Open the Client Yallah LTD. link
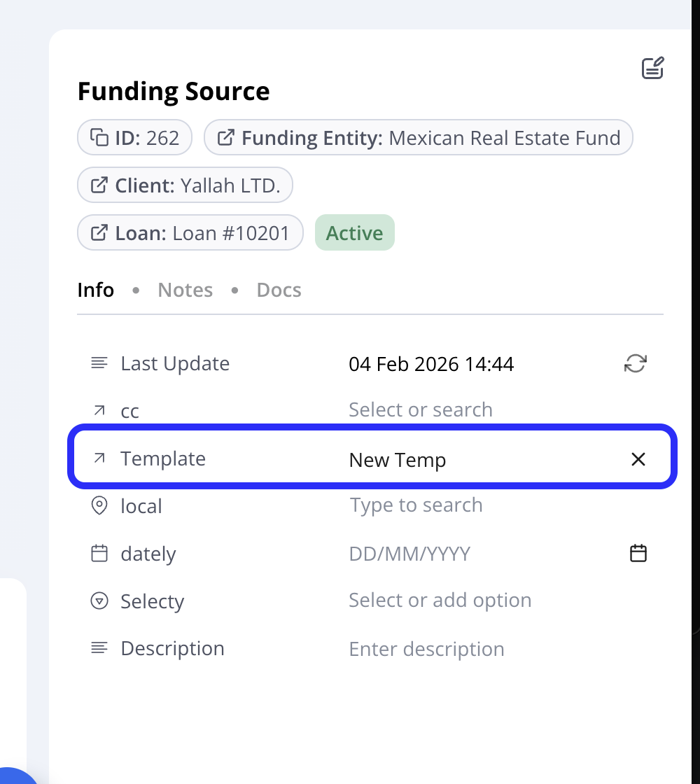 click(185, 185)
